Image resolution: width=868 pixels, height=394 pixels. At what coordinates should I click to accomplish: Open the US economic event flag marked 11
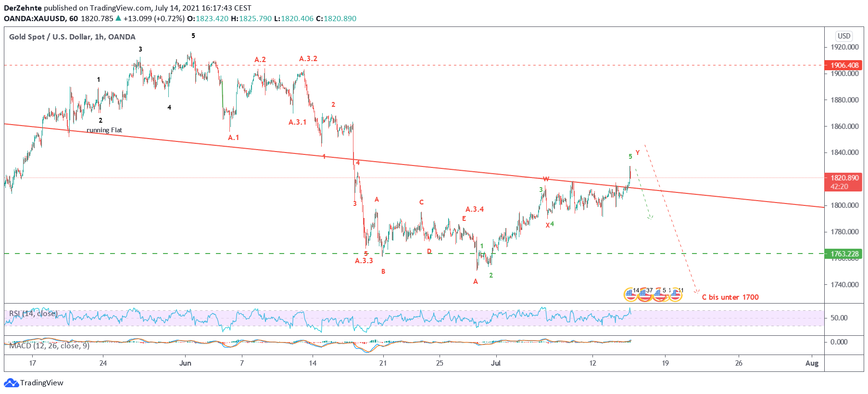(675, 294)
